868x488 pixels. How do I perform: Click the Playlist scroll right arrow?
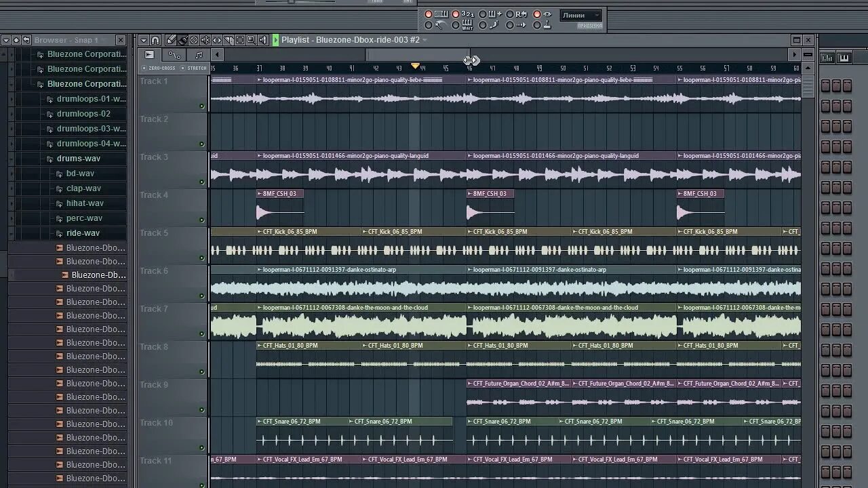tap(794, 55)
